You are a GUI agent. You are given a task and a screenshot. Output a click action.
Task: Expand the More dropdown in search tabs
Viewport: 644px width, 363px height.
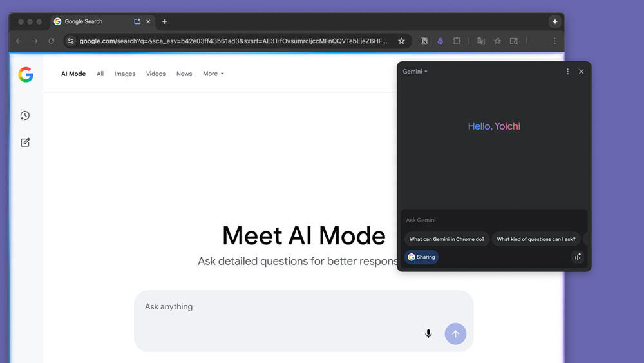[x=213, y=74]
